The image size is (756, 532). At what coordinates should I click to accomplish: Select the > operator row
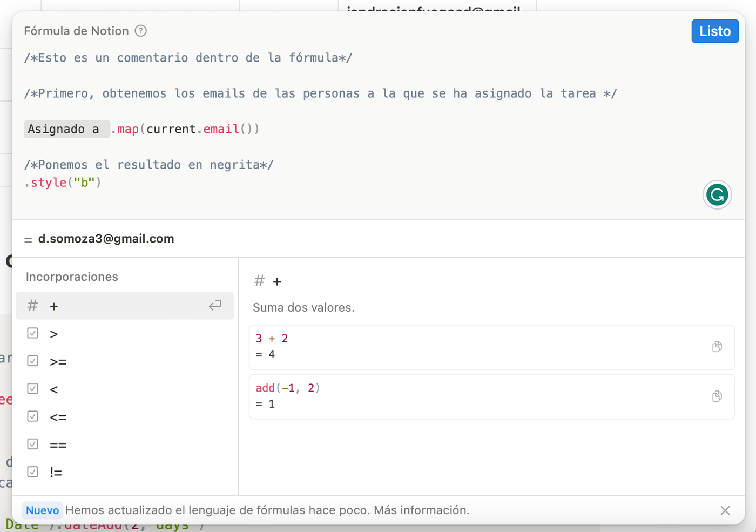pos(125,334)
